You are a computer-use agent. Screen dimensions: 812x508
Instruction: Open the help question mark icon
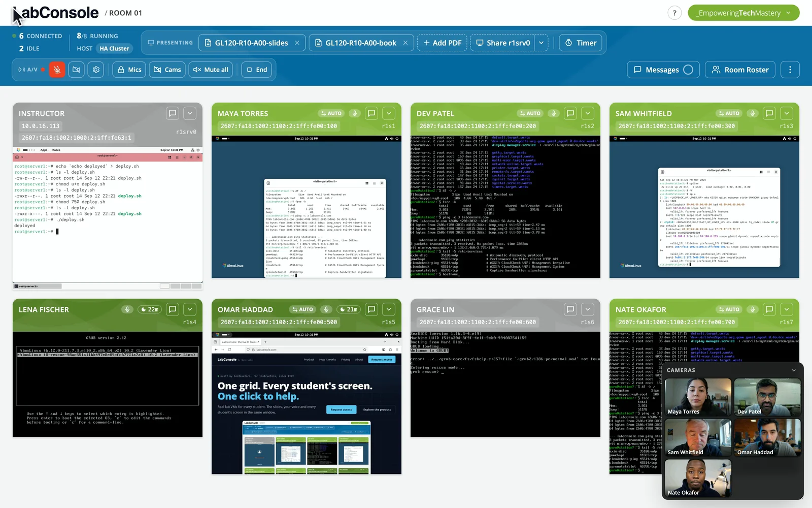coord(674,13)
